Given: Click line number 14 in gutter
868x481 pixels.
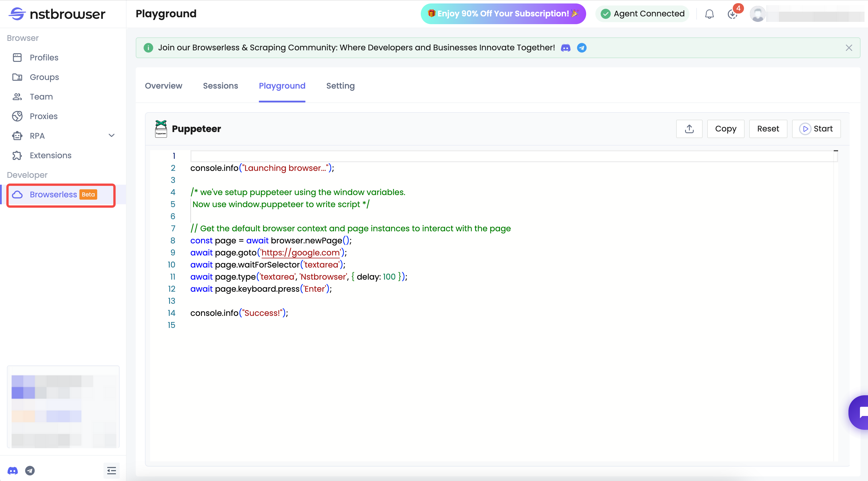Looking at the screenshot, I should [x=171, y=313].
